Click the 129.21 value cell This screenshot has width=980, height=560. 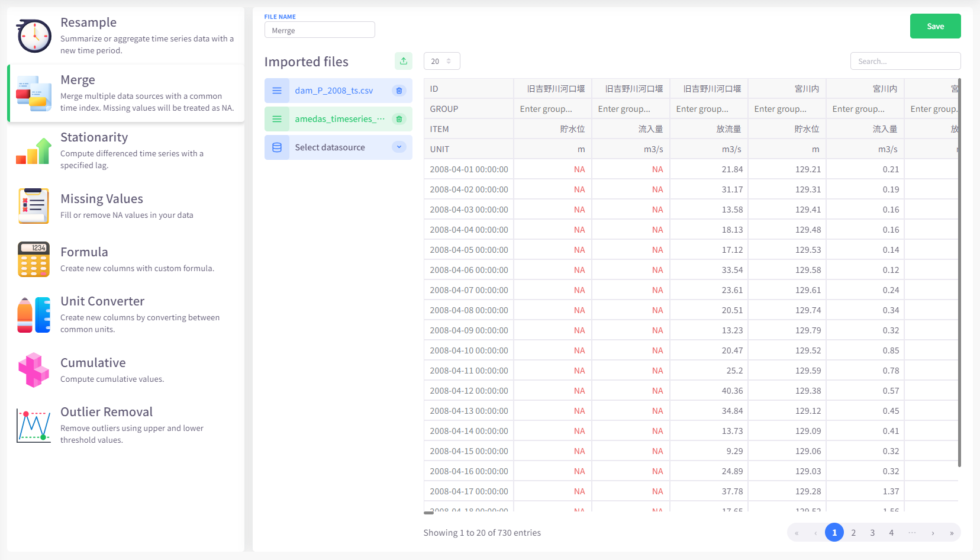pos(787,169)
